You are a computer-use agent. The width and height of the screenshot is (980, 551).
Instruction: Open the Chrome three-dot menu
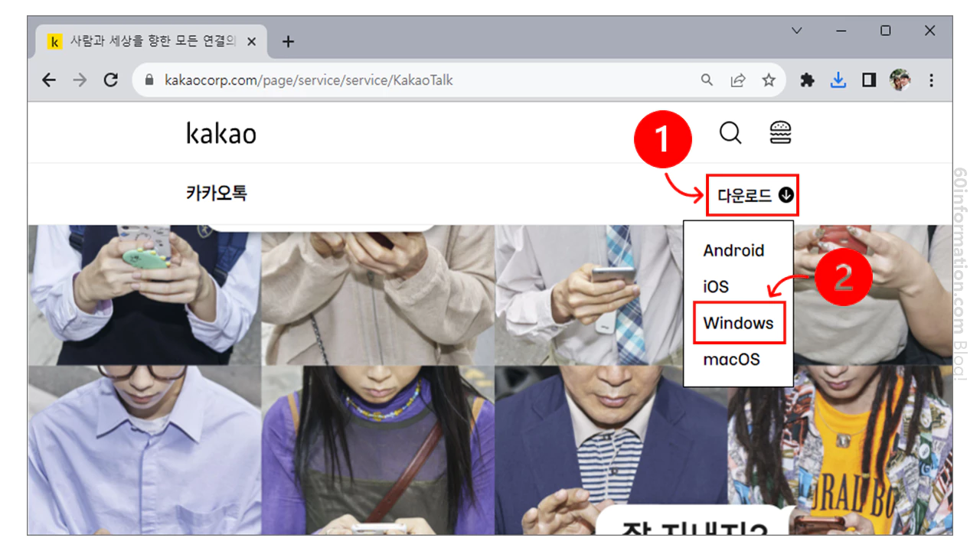click(x=931, y=80)
